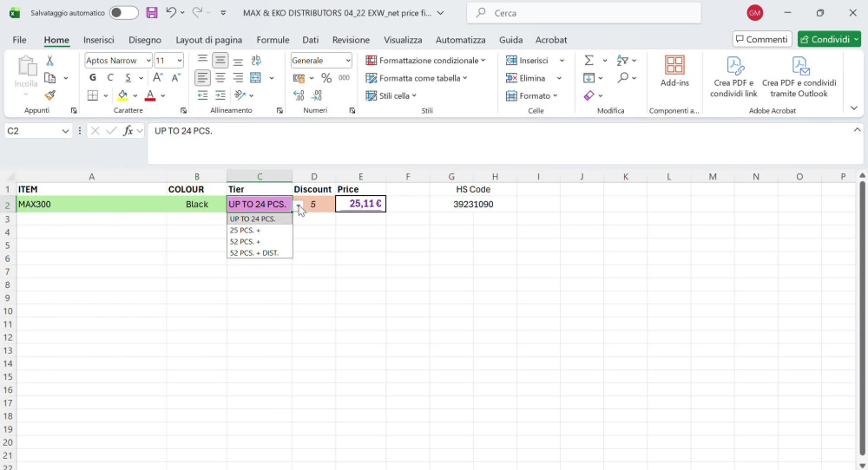Apply bold with the G button

93,77
